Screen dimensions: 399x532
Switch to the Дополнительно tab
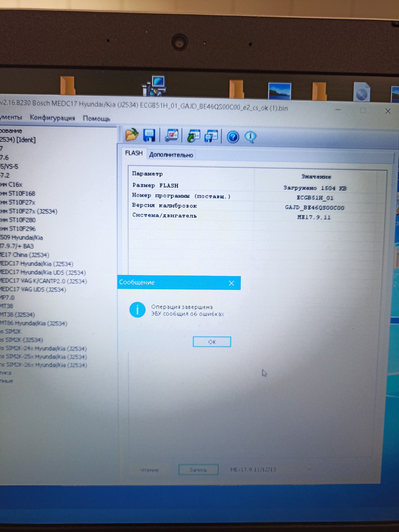tap(171, 155)
